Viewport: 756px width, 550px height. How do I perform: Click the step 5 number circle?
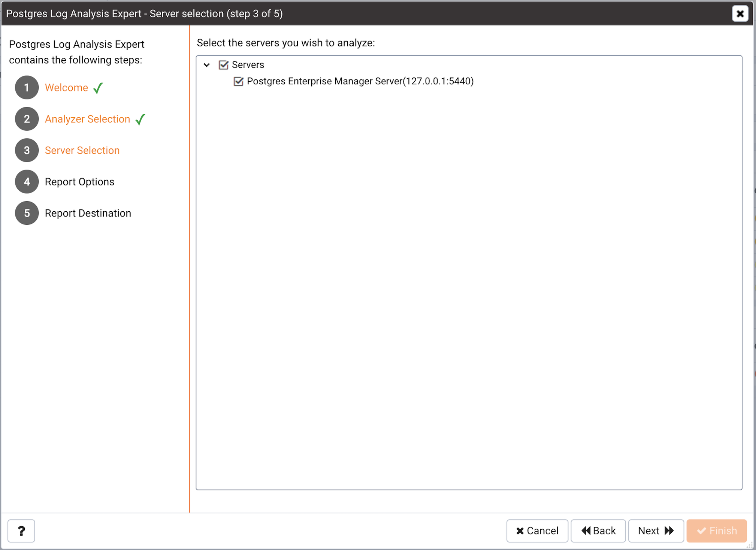[27, 213]
